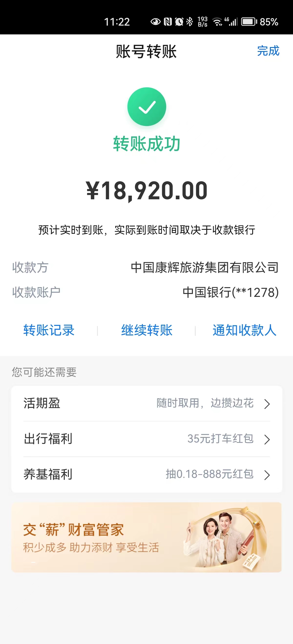The width and height of the screenshot is (293, 644).
Task: Tap the Bluetooth status icon
Action: pos(190,22)
